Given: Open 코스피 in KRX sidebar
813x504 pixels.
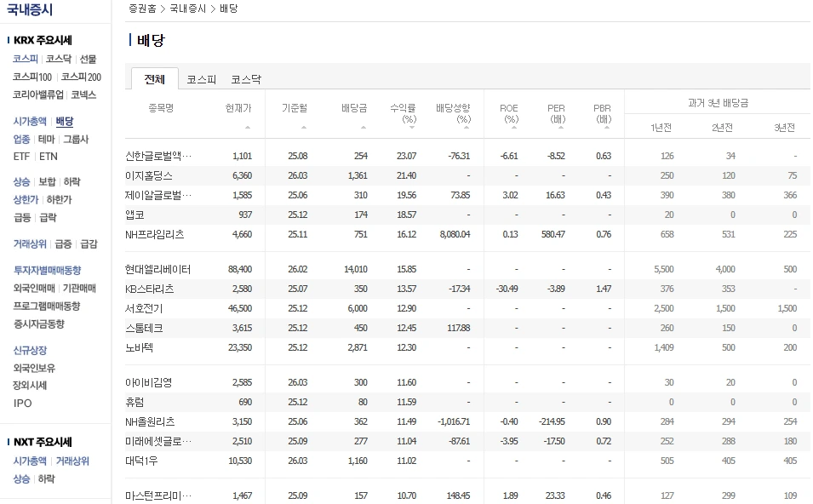Looking at the screenshot, I should tap(26, 59).
